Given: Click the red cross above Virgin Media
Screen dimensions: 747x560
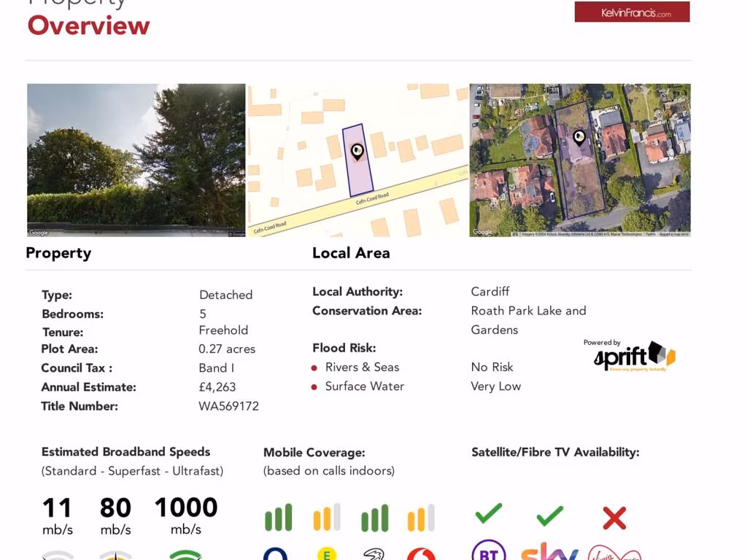Looking at the screenshot, I should pos(614,518).
